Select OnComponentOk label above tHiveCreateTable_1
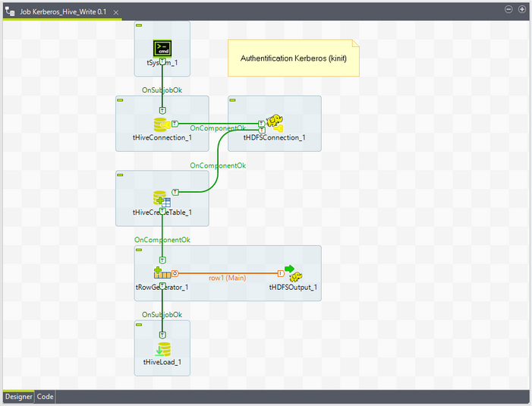 click(x=218, y=165)
